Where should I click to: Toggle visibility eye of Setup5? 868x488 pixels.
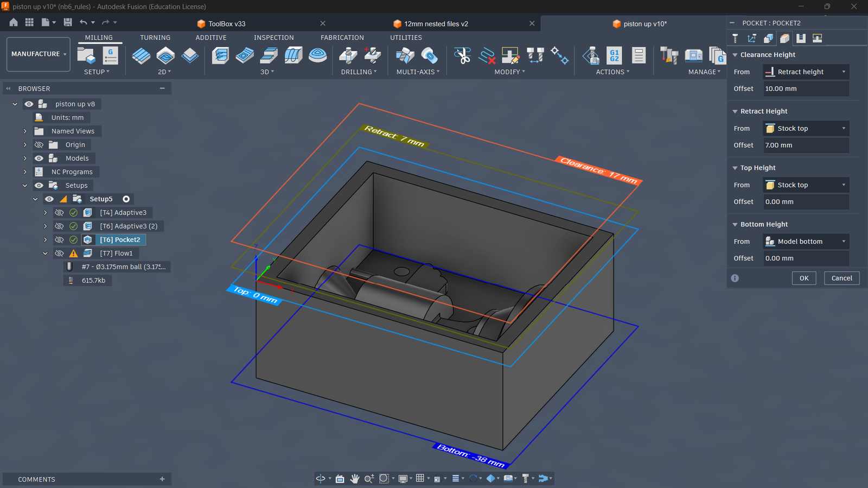(x=49, y=199)
